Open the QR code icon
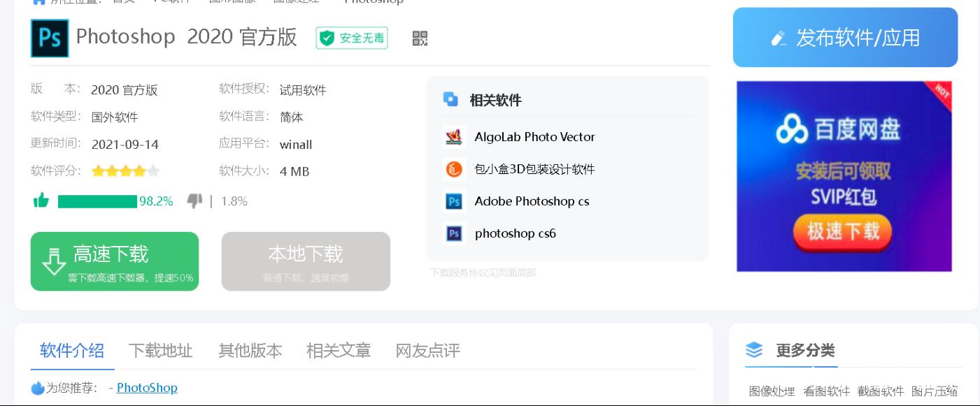The height and width of the screenshot is (406, 980). [x=420, y=38]
